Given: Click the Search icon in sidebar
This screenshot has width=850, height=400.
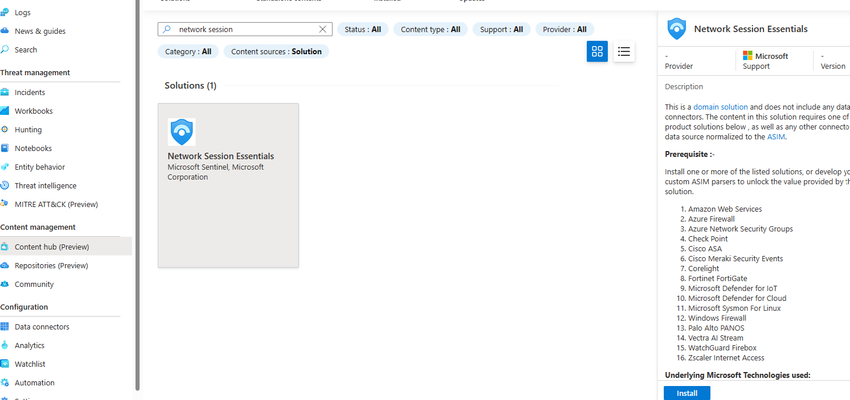Looking at the screenshot, I should point(4,49).
